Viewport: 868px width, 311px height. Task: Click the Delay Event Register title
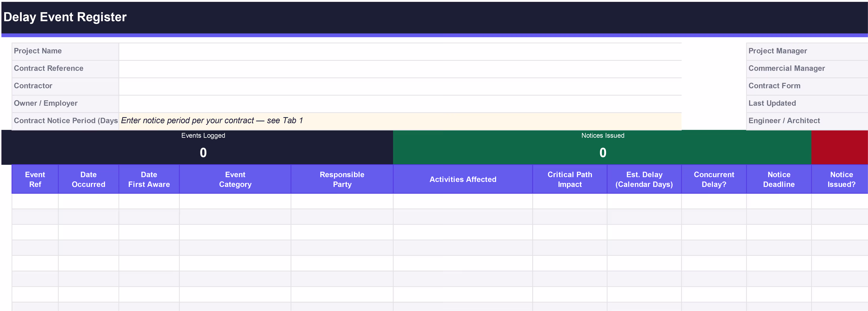pyautogui.click(x=65, y=17)
